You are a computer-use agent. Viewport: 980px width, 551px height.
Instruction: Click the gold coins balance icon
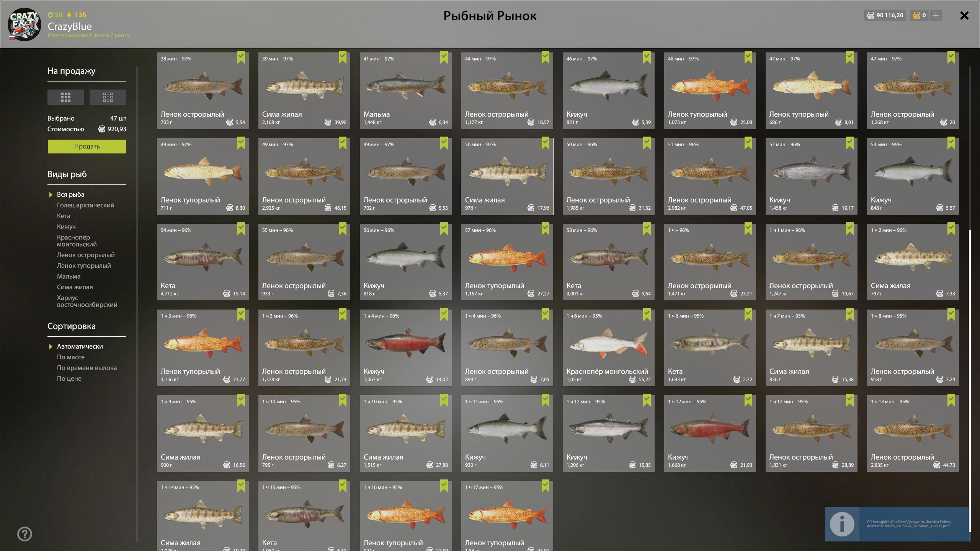coord(916,15)
